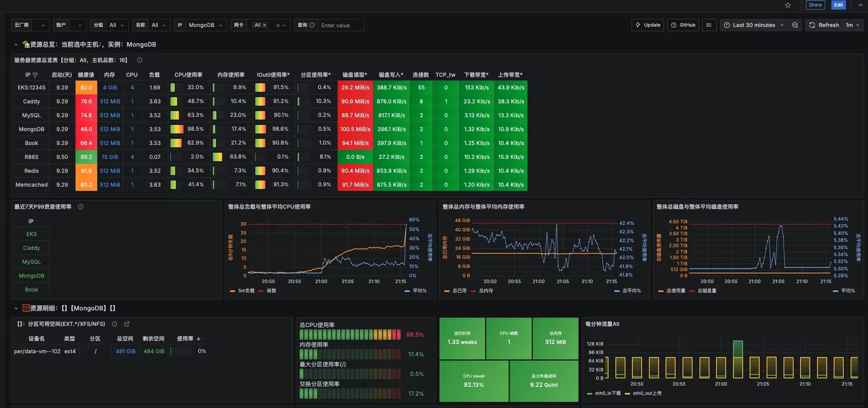Viewport: 868px width, 408px height.
Task: Open the Last 30 minutes time picker
Action: (x=754, y=25)
